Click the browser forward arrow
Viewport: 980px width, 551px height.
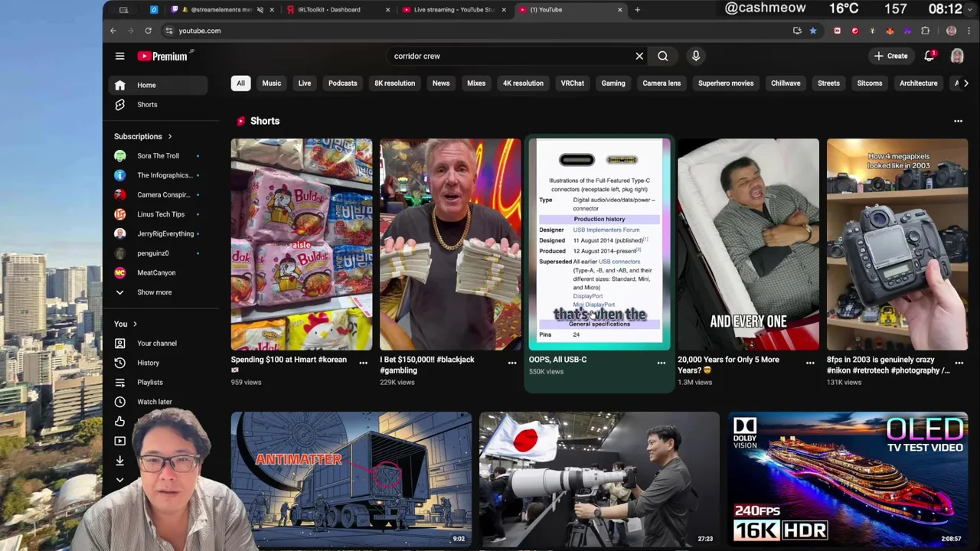pyautogui.click(x=130, y=31)
